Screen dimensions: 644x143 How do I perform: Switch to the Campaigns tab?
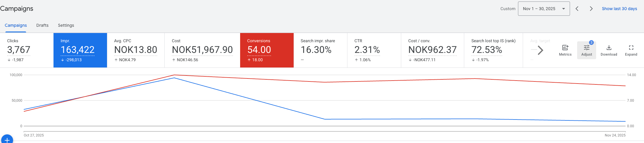[16, 25]
